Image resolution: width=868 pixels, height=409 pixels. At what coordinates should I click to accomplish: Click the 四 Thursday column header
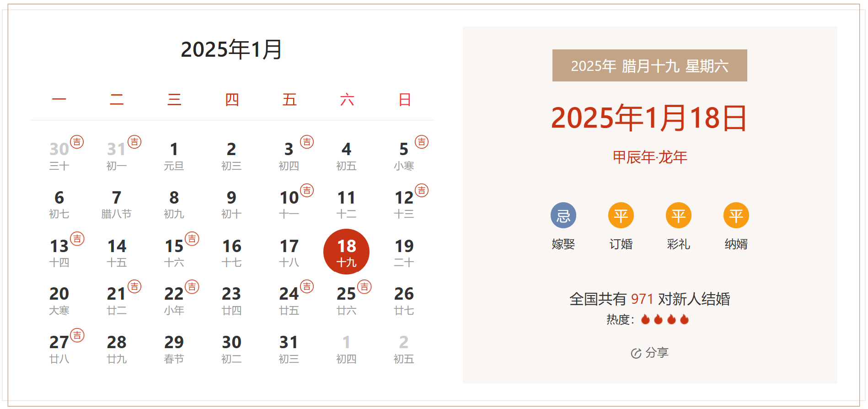[x=232, y=99]
